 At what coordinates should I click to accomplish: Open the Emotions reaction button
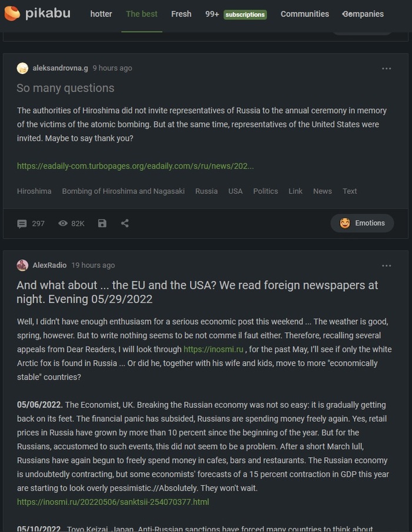(x=362, y=223)
